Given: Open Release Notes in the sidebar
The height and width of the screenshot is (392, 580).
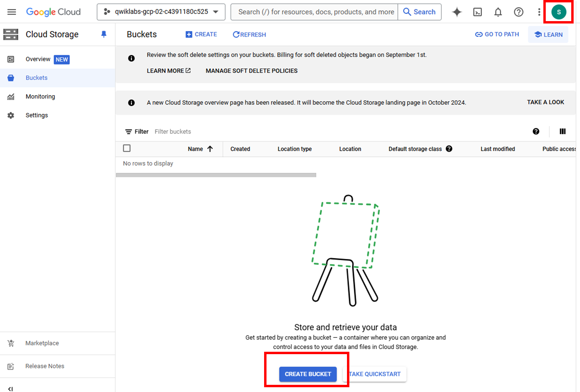Looking at the screenshot, I should tap(45, 366).
